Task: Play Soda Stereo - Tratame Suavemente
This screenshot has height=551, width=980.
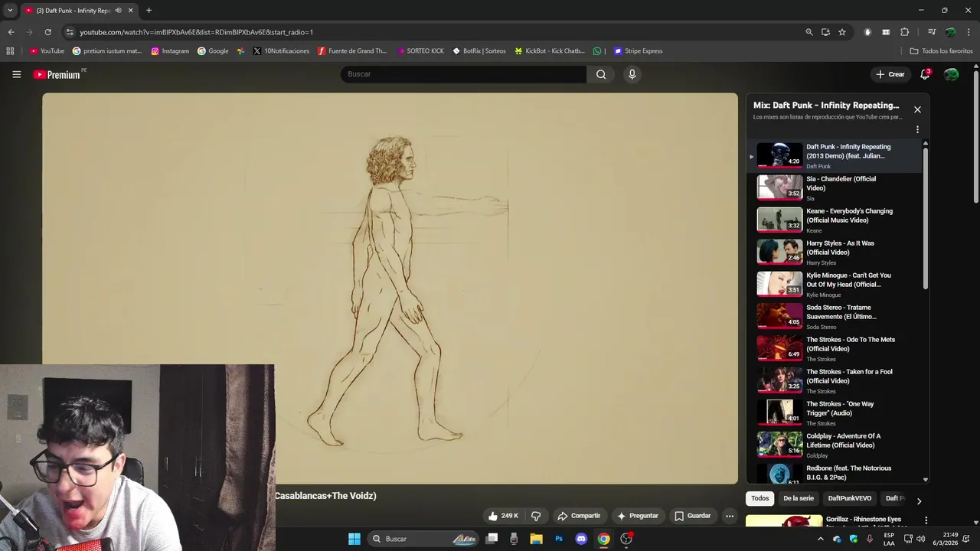Action: pyautogui.click(x=835, y=316)
